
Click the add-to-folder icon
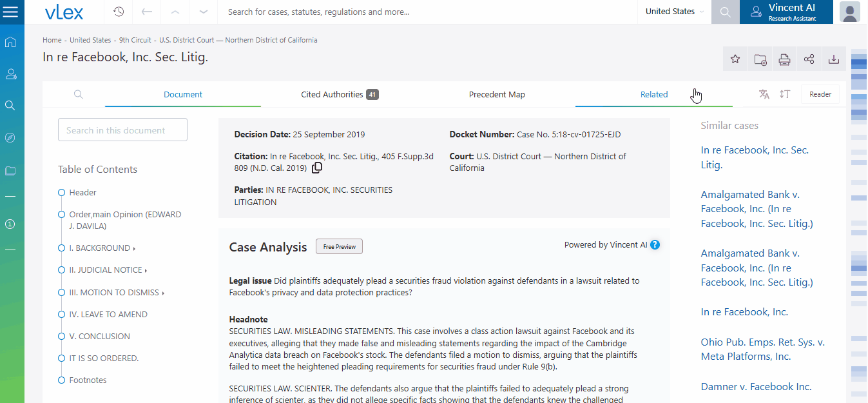point(760,59)
